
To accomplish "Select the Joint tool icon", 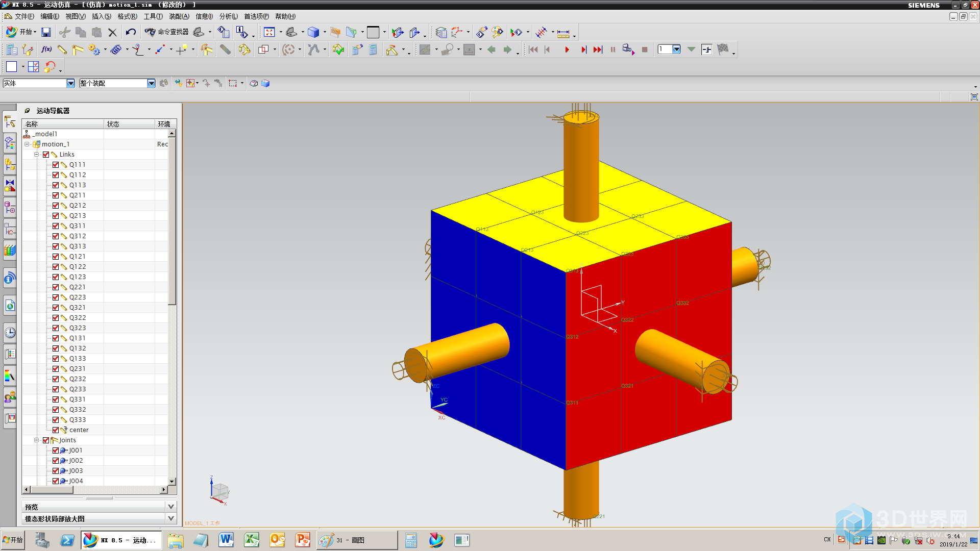I will click(78, 49).
